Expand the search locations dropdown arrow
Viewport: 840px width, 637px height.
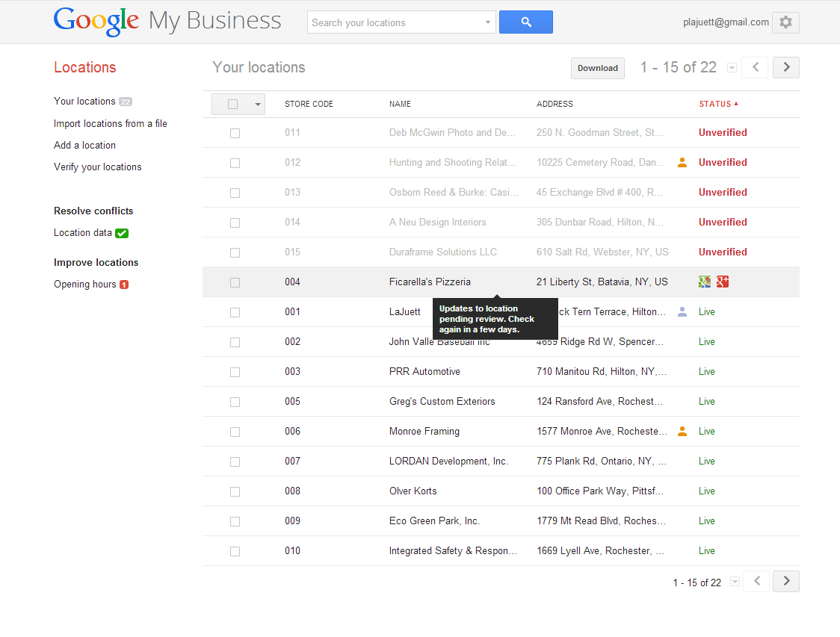pyautogui.click(x=487, y=22)
